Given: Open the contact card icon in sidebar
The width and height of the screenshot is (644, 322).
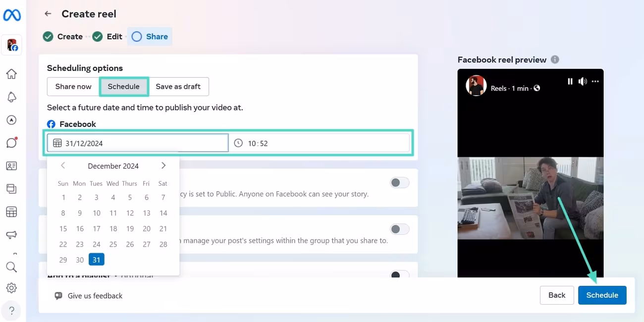Looking at the screenshot, I should pyautogui.click(x=11, y=166).
